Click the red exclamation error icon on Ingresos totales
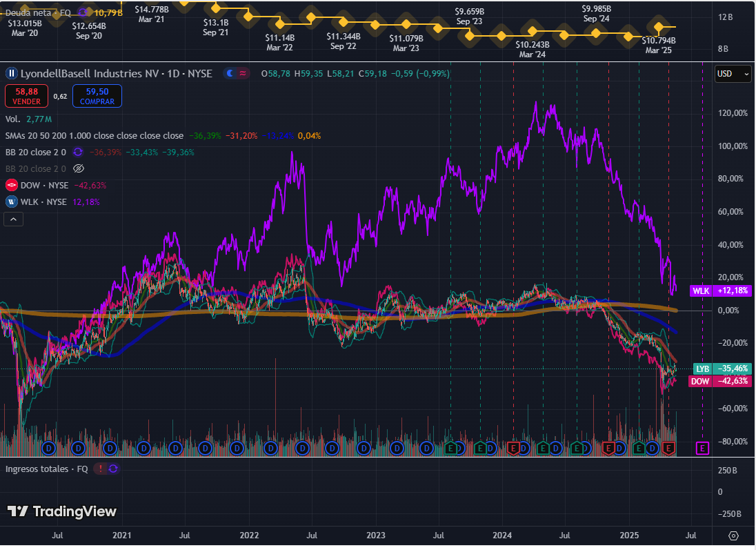Viewport: 756px width, 550px height. point(100,469)
